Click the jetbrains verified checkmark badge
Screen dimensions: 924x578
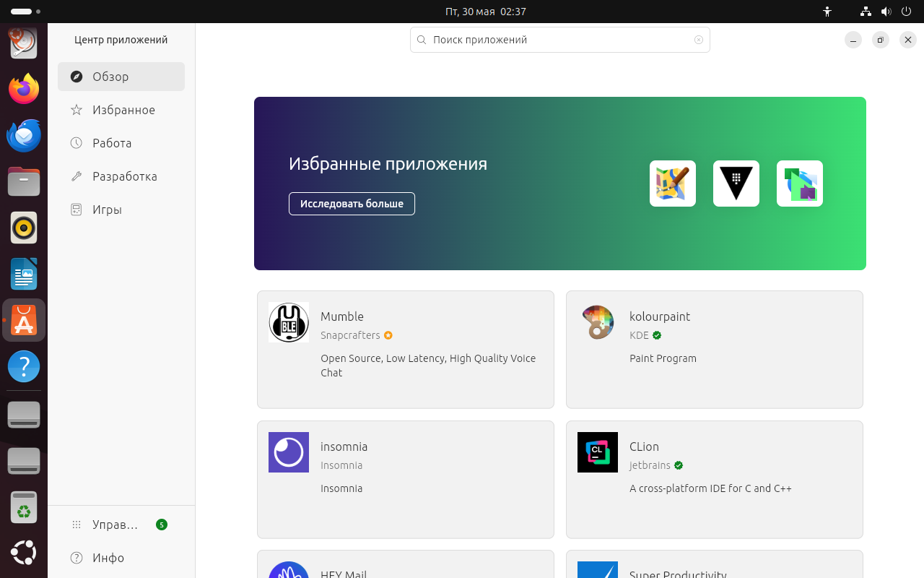pyautogui.click(x=679, y=465)
